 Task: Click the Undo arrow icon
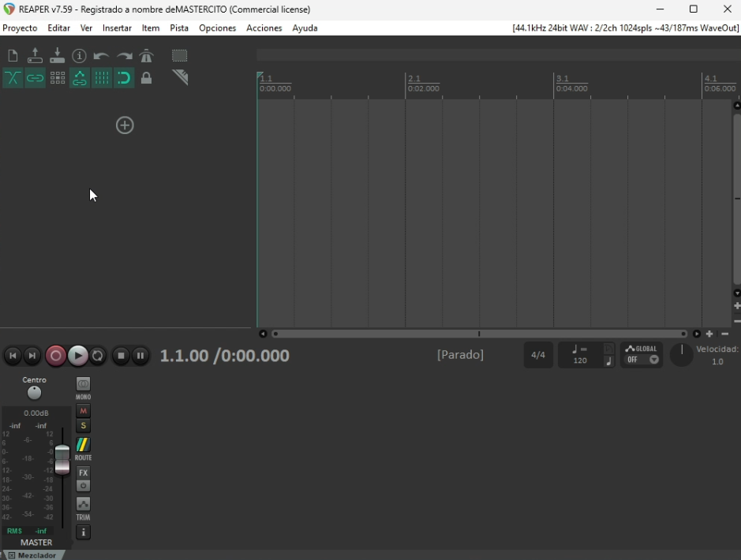click(x=101, y=56)
